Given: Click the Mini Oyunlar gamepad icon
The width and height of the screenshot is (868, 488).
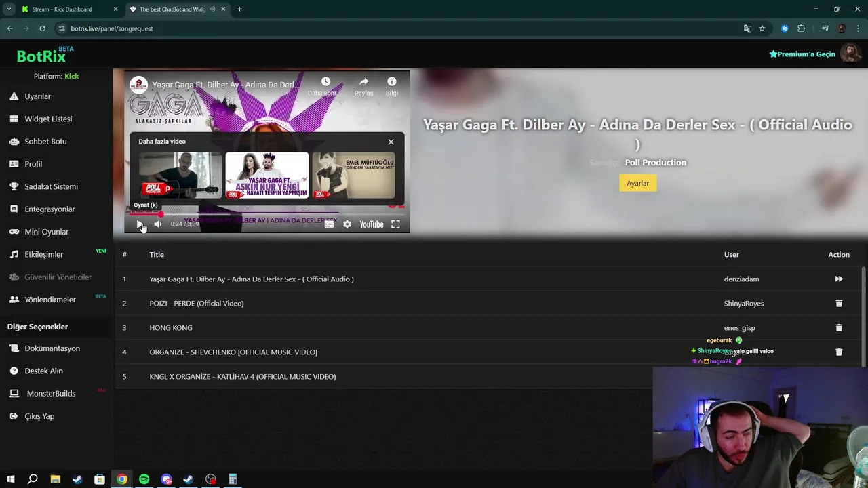Looking at the screenshot, I should click(x=14, y=232).
